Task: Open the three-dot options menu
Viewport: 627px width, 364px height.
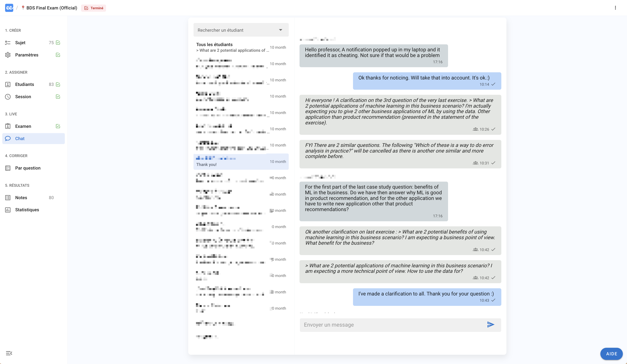Action: (x=615, y=8)
